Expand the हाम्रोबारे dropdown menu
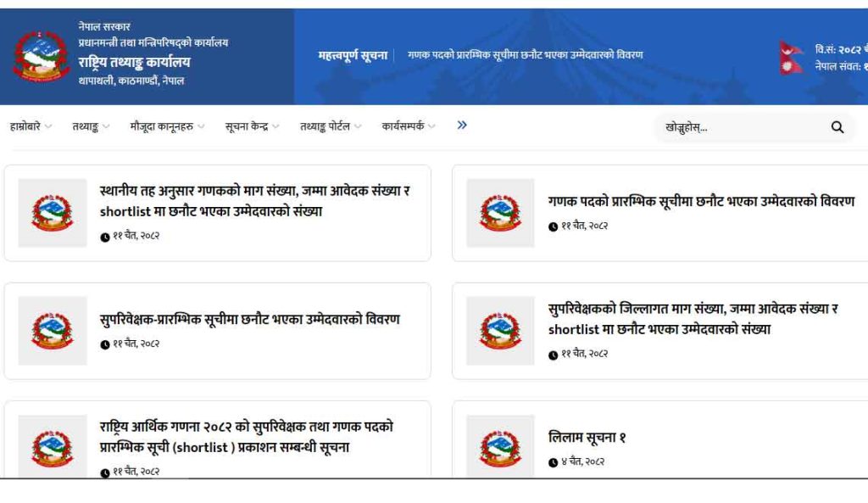 [x=31, y=126]
